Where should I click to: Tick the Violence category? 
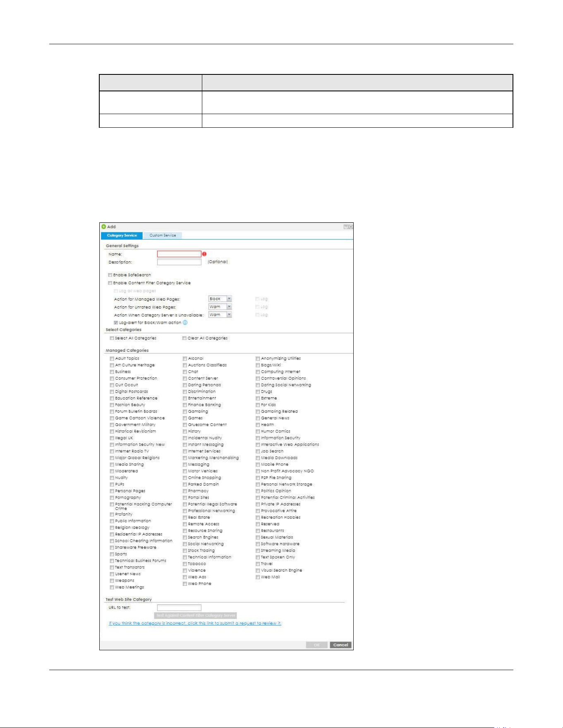(x=185, y=570)
